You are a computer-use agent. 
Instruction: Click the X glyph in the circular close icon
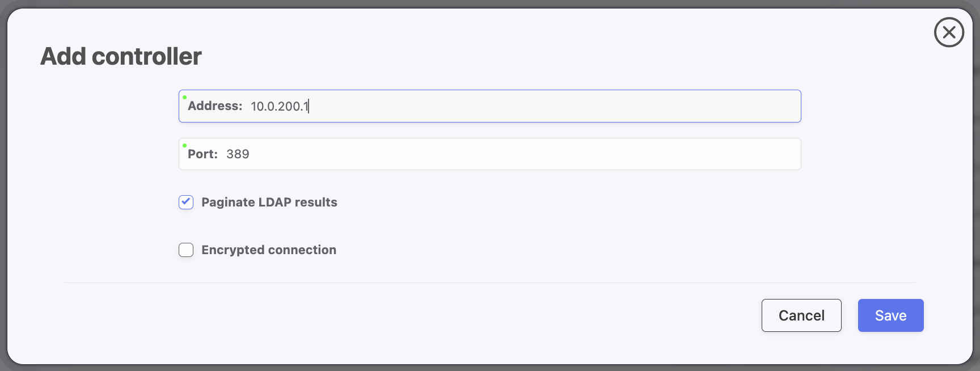(x=949, y=32)
